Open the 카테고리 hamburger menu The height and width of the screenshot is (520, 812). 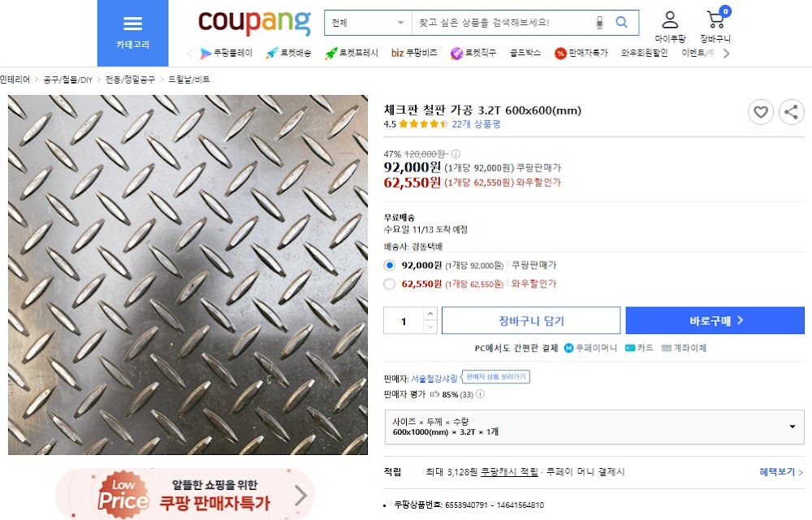[x=132, y=32]
